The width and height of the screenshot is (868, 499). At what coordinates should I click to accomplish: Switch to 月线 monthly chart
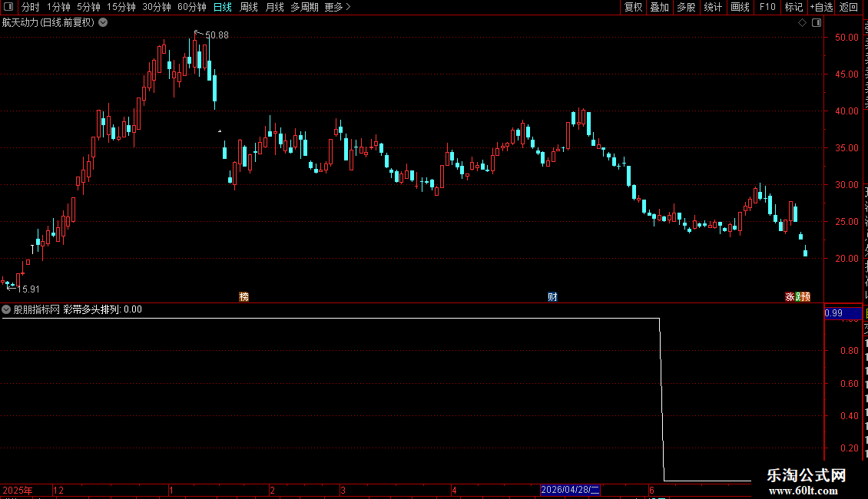point(274,7)
